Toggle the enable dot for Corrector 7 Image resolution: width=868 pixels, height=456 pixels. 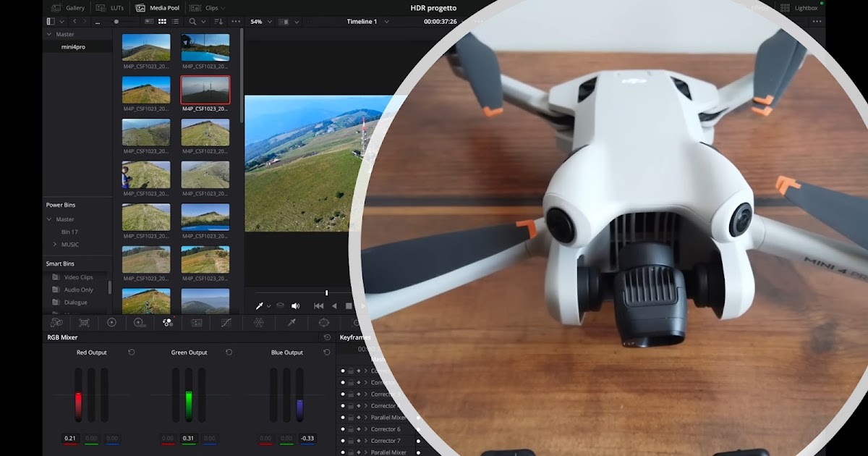pos(343,441)
